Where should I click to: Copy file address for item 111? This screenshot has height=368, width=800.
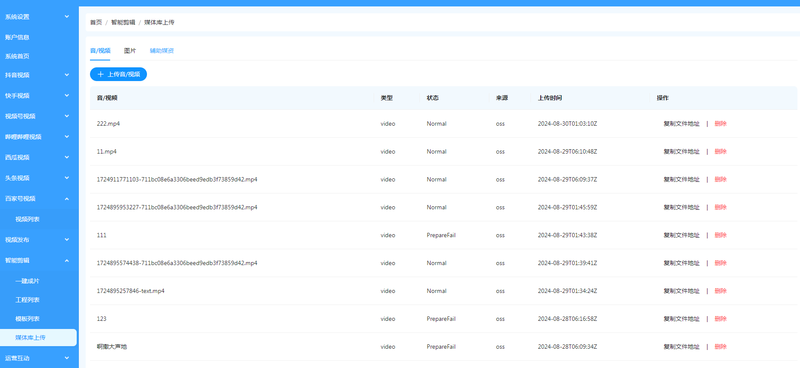pos(682,235)
